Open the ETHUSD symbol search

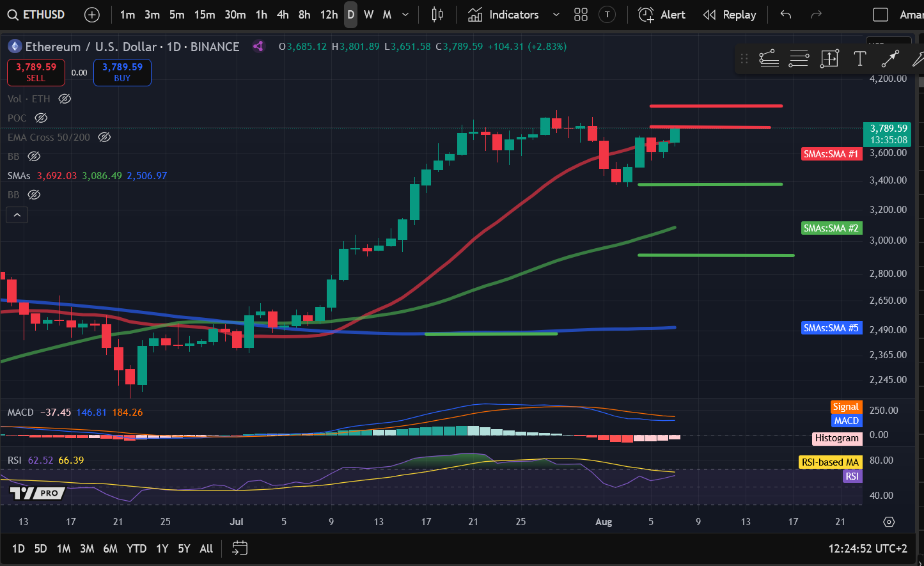[37, 15]
